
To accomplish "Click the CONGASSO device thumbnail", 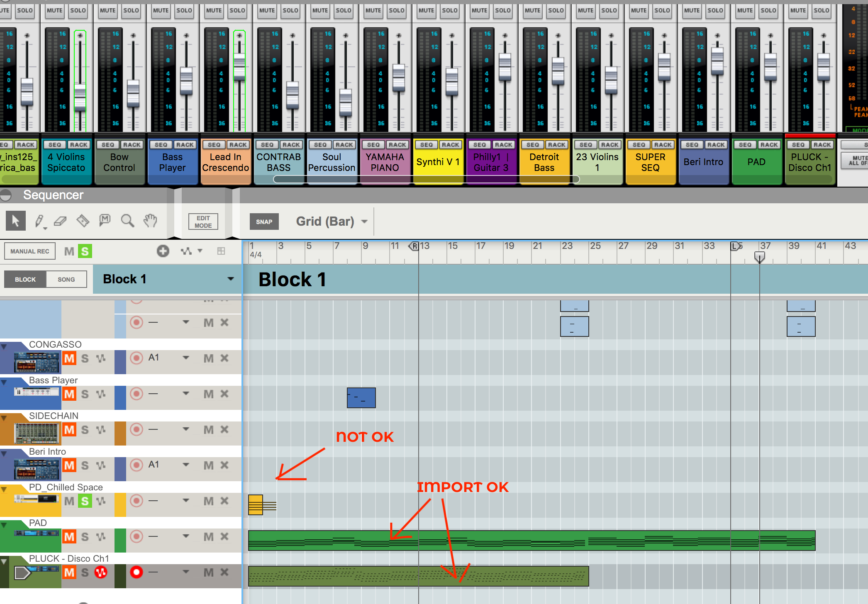I will tap(37, 362).
